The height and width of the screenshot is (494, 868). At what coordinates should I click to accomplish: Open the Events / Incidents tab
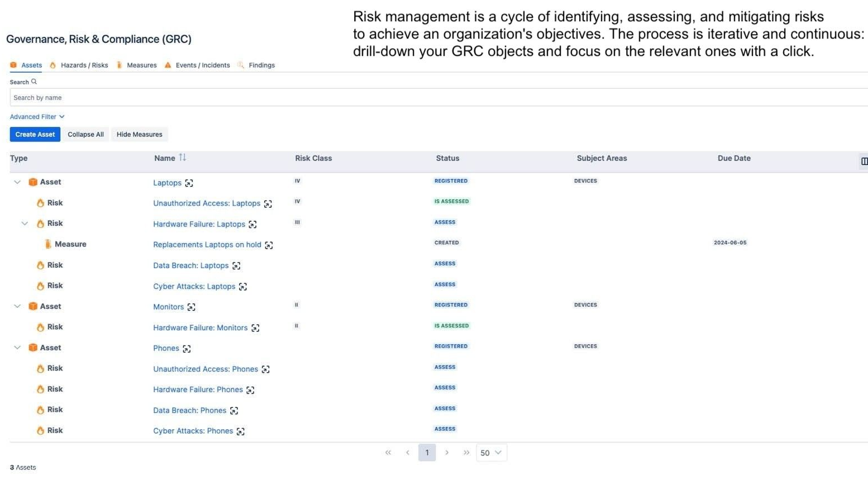pyautogui.click(x=202, y=65)
